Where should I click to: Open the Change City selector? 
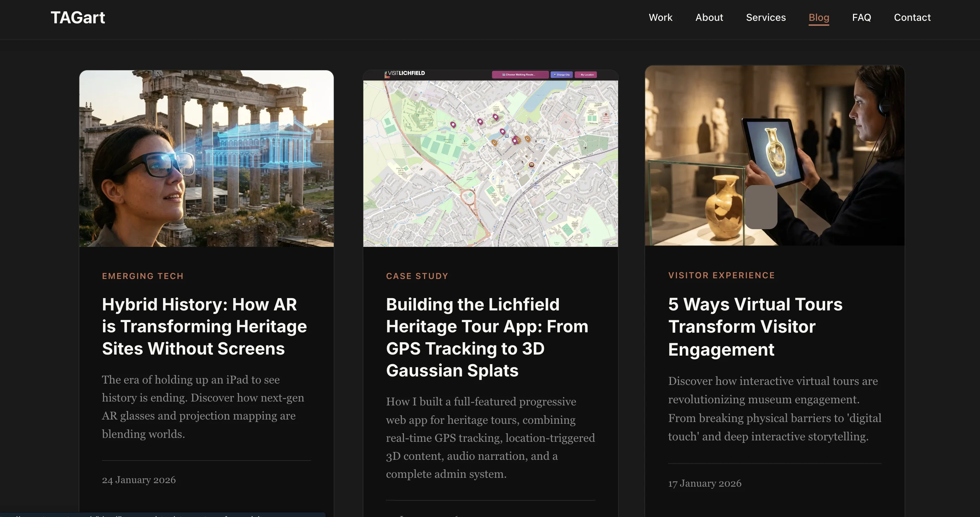(562, 75)
